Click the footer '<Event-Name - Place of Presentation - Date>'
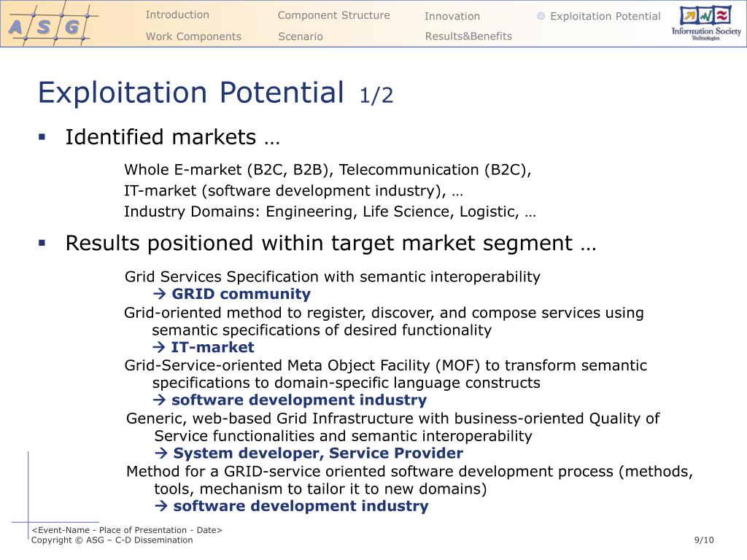 (x=127, y=530)
